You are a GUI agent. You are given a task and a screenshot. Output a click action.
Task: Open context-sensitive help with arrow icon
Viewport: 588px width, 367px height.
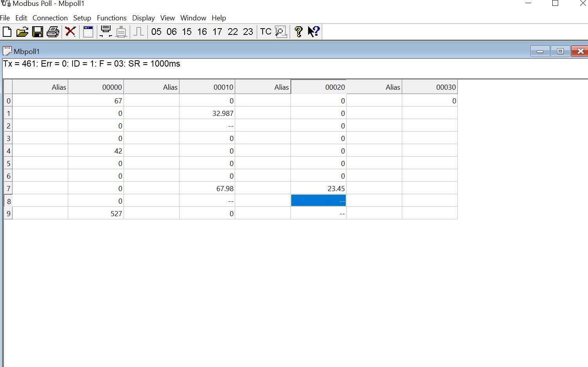312,32
